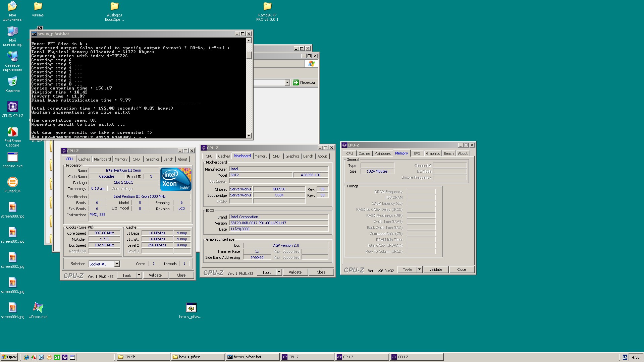Open the Пуск start menu

[x=9, y=357]
